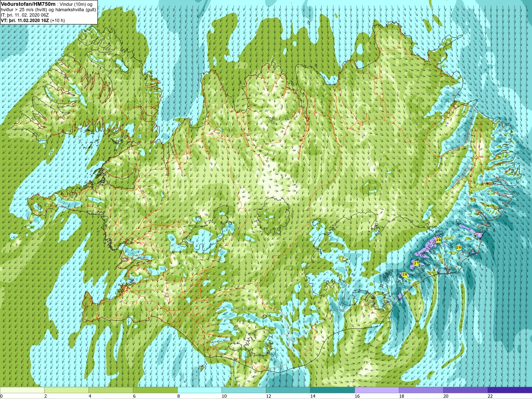
Task: Click the legend scale number 10
Action: tap(224, 396)
